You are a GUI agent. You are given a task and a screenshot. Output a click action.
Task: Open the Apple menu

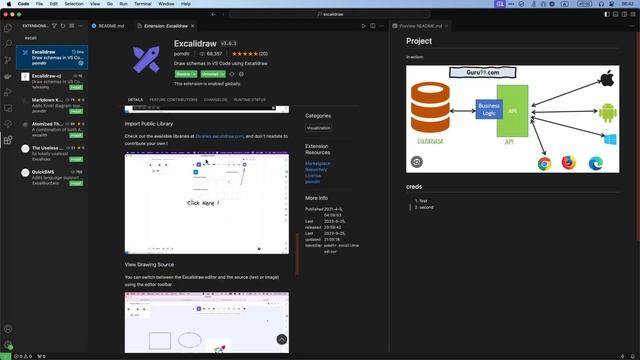pyautogui.click(x=9, y=4)
